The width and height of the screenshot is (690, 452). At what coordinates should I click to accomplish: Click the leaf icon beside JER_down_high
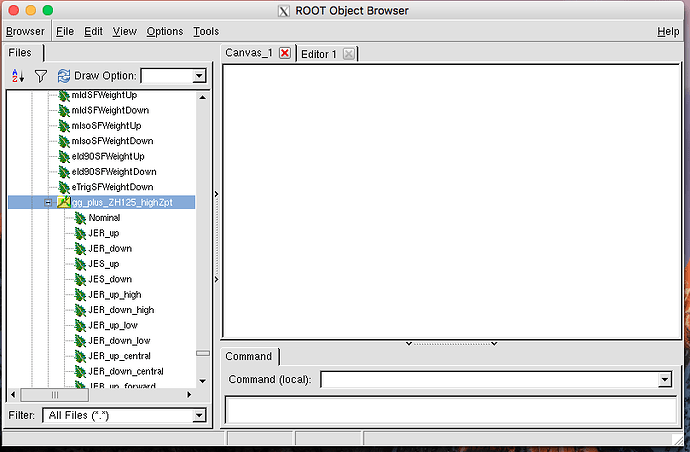coord(81,310)
